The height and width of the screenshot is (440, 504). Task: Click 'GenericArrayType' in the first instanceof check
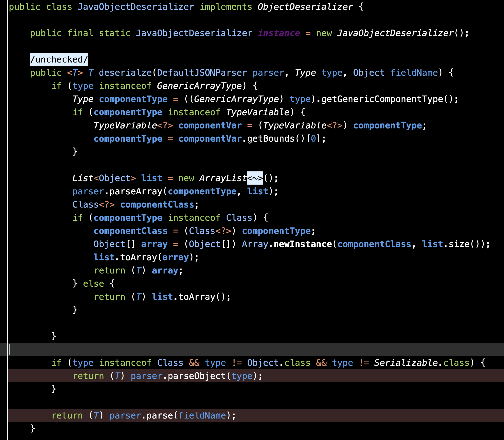[x=199, y=86]
